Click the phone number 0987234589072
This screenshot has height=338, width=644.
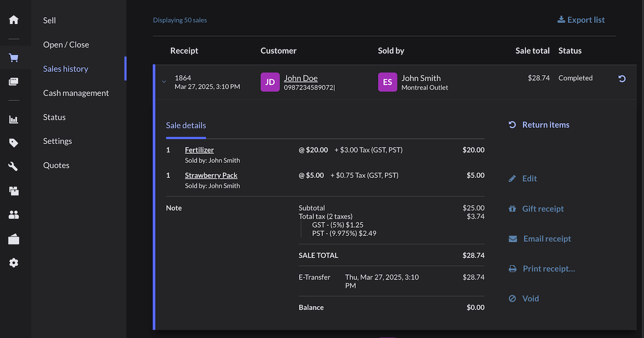(x=309, y=87)
